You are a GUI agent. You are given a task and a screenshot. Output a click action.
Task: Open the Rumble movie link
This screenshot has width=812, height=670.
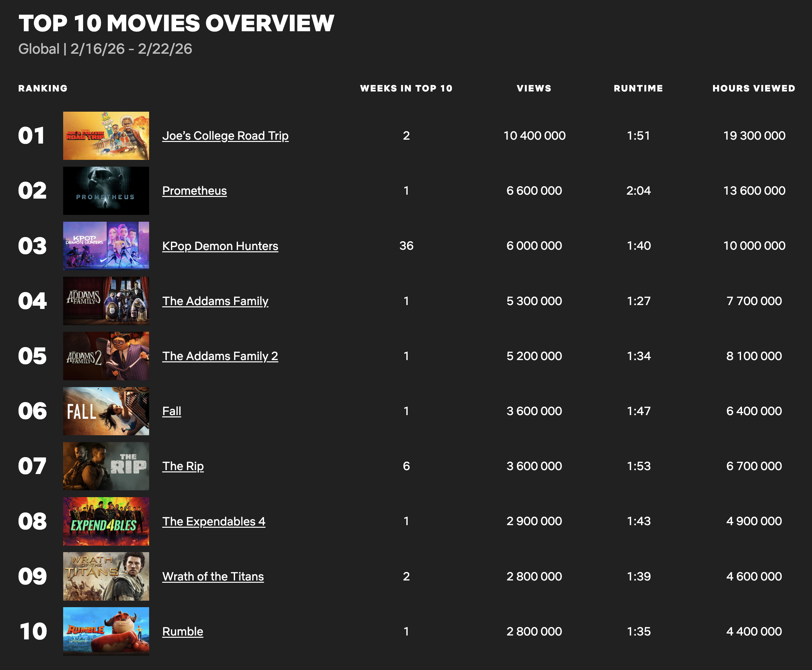pyautogui.click(x=182, y=631)
